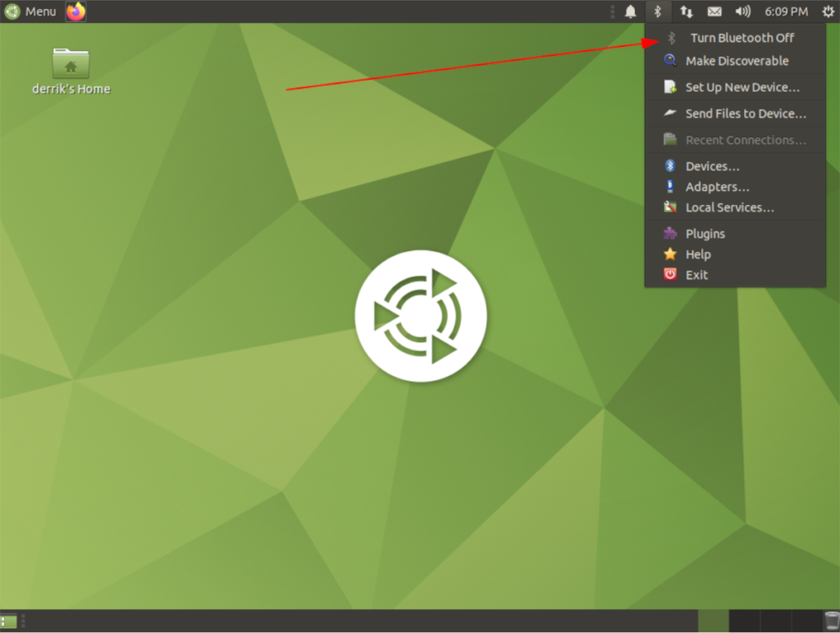Click the clock showing 6:09 PM
Image resolution: width=840 pixels, height=633 pixels.
[785, 11]
